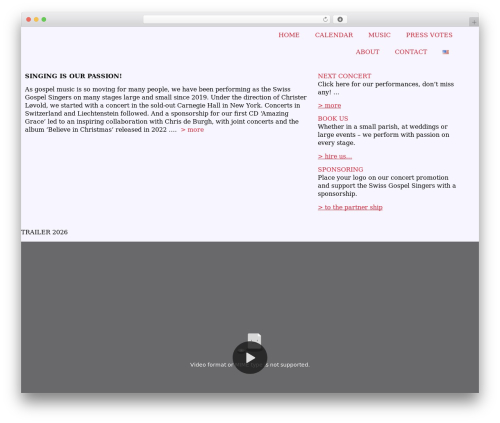Click the round extension icon beside the address bar
Screen dimensions: 500x423
point(340,19)
